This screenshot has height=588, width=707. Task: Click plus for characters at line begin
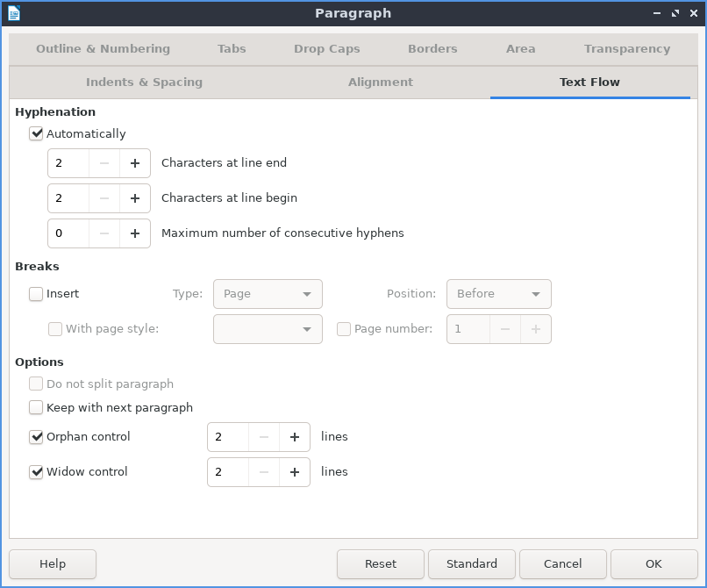coord(135,198)
